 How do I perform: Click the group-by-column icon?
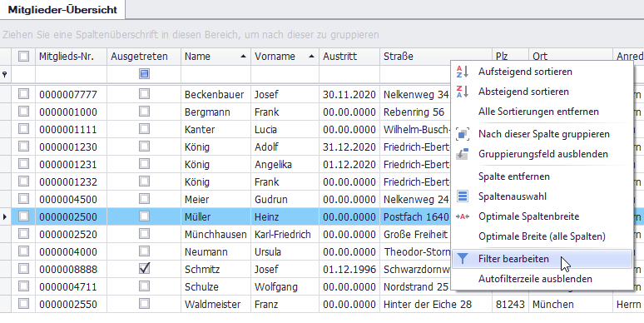point(463,134)
